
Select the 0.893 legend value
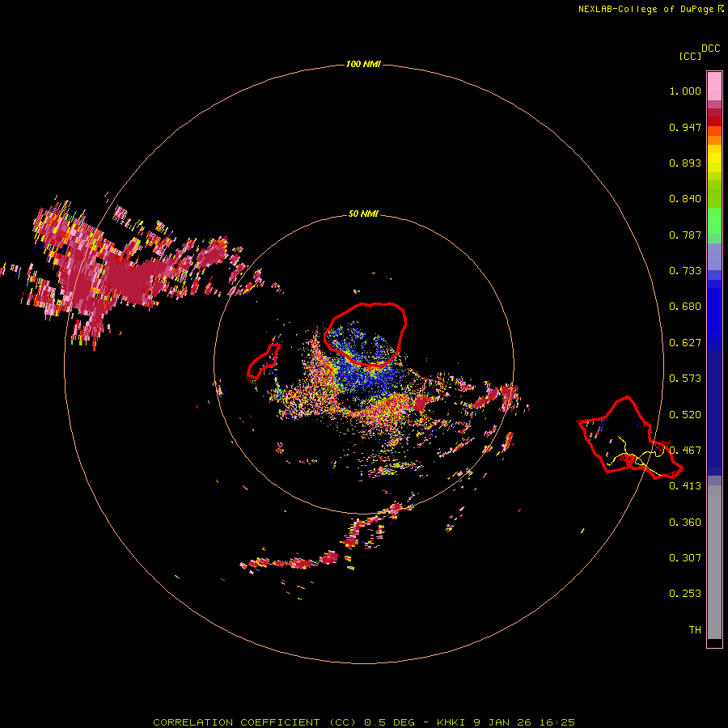[685, 163]
